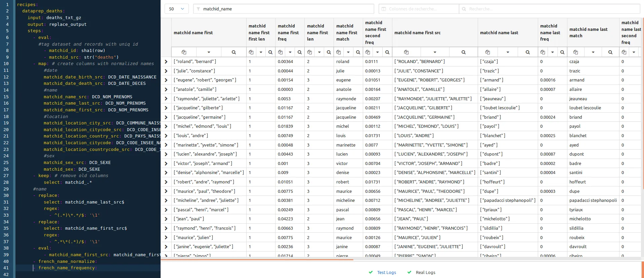Expand the roland, bernard row
644x278 pixels.
tap(166, 62)
